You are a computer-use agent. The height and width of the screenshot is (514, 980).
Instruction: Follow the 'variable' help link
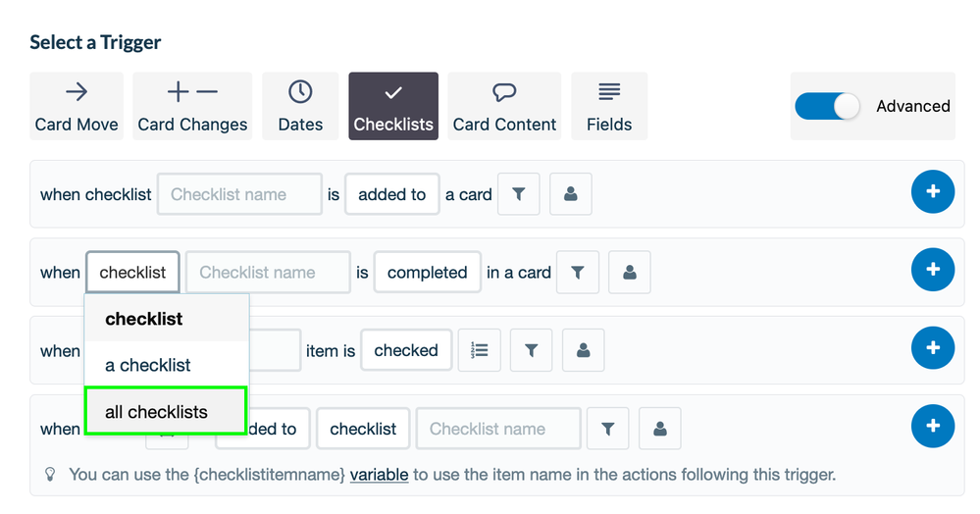click(380, 475)
